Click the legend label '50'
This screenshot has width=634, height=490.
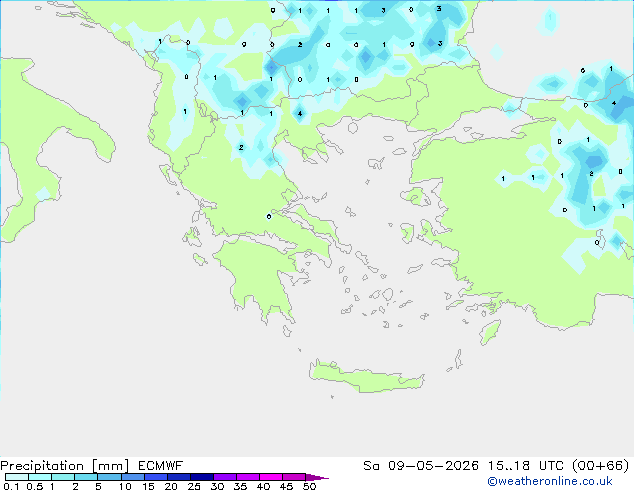pos(309,486)
